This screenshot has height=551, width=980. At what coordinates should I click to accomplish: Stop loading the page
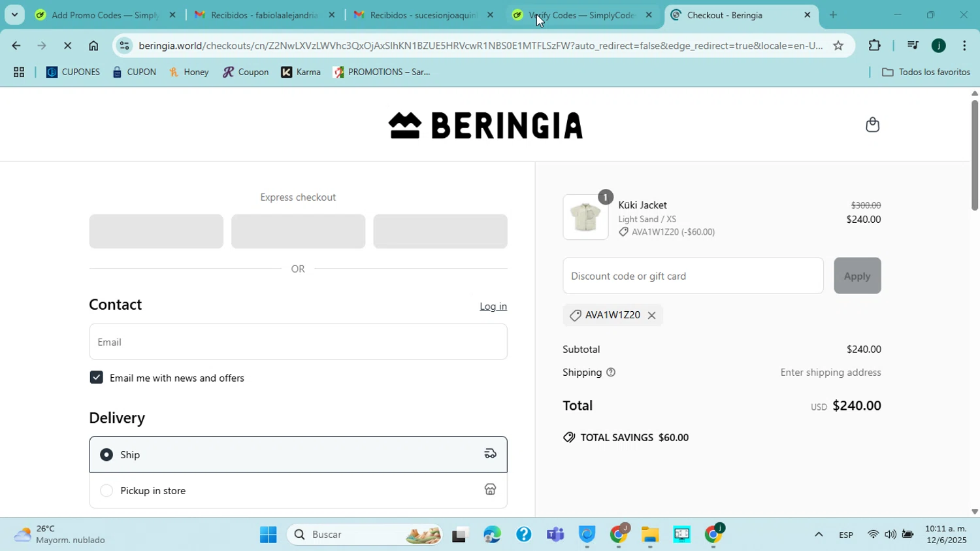click(x=67, y=46)
